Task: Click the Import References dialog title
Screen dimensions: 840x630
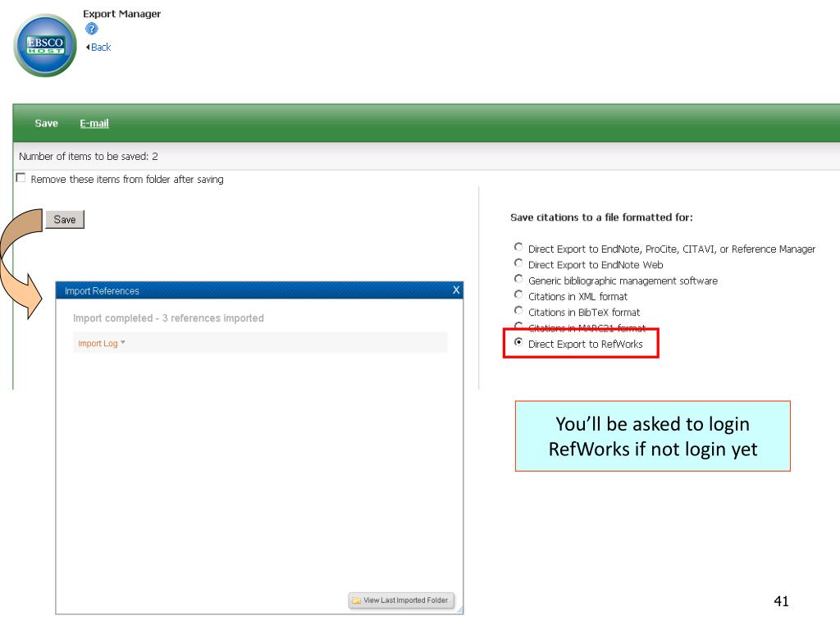Action: pos(102,291)
